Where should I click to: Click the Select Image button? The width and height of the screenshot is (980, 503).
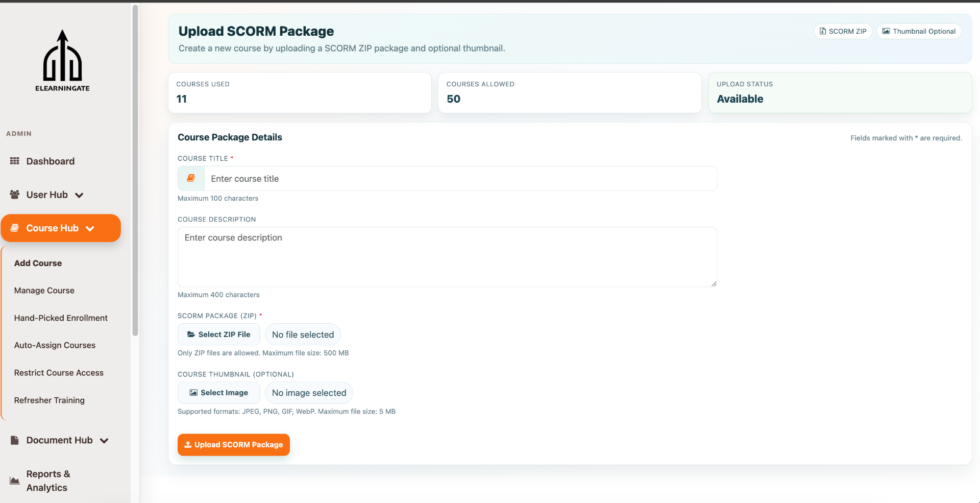pyautogui.click(x=219, y=393)
